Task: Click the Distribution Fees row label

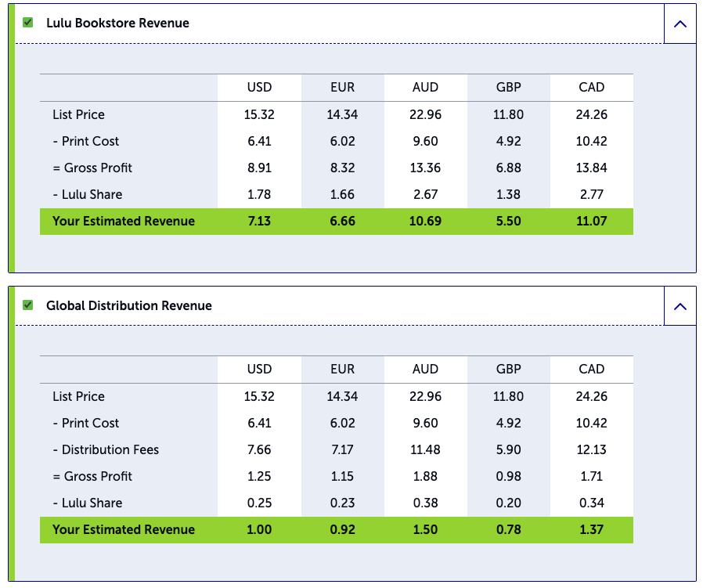Action: [106, 449]
